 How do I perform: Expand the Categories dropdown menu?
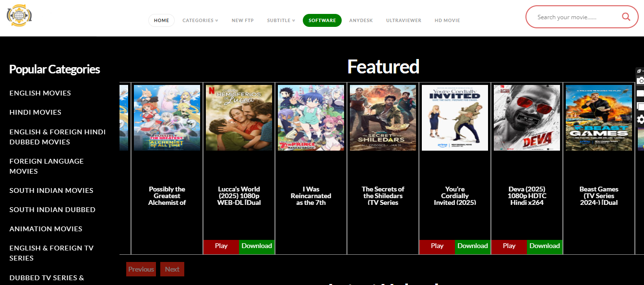point(200,21)
